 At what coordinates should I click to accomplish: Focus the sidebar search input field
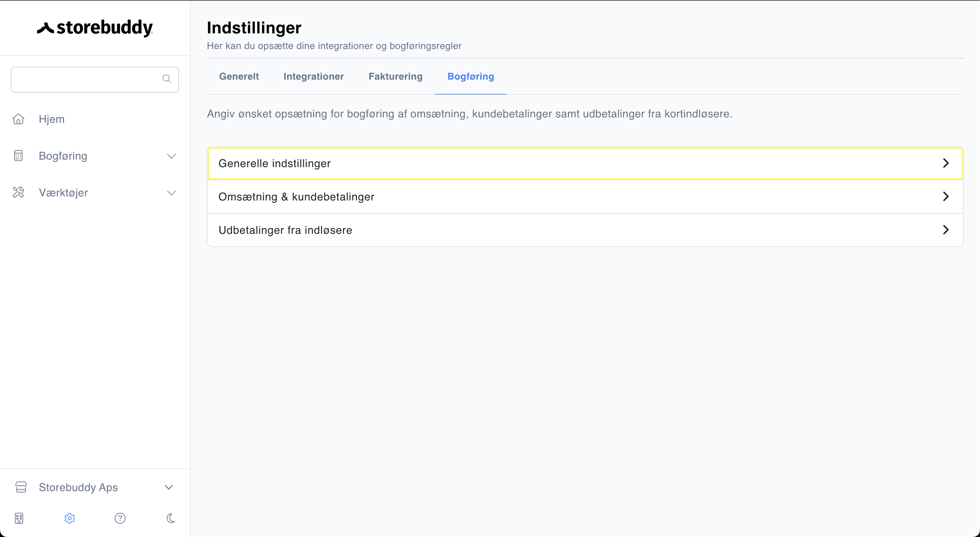point(95,80)
